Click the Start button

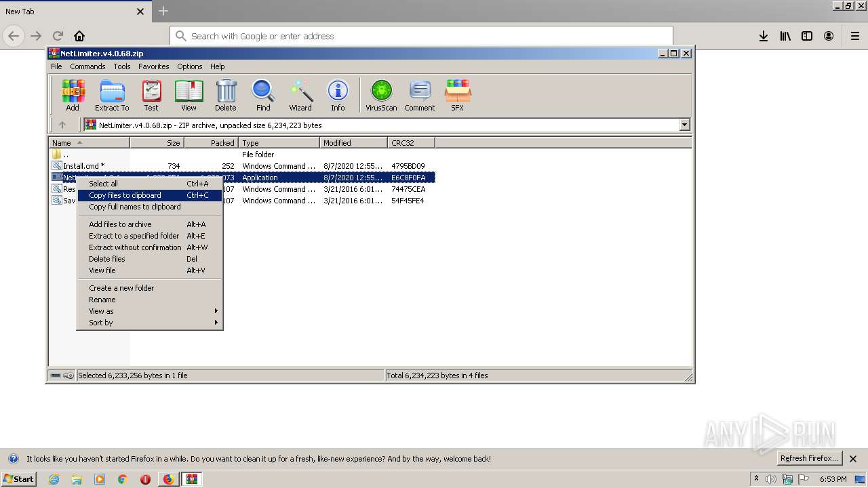(x=18, y=479)
